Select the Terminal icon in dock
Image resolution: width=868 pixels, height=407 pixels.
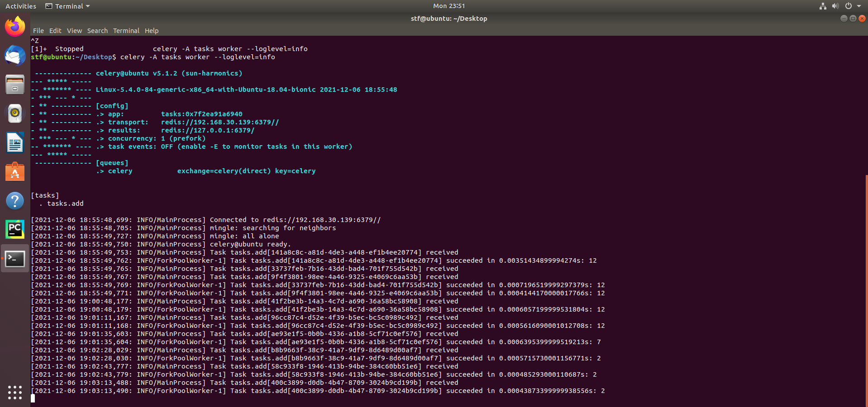15,259
